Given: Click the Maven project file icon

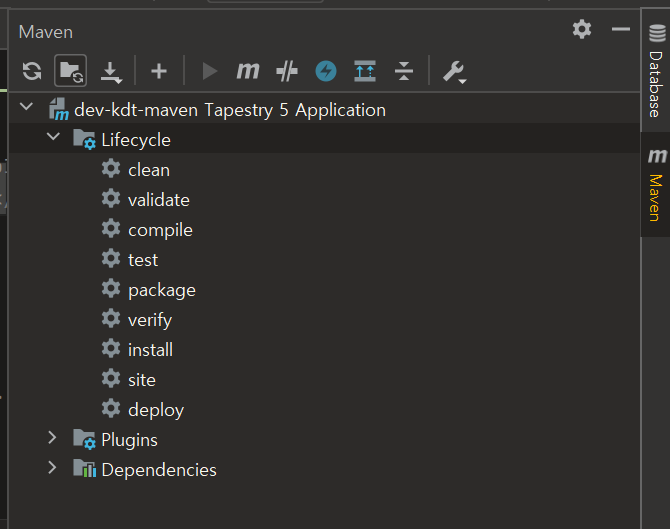Looking at the screenshot, I should [x=59, y=109].
